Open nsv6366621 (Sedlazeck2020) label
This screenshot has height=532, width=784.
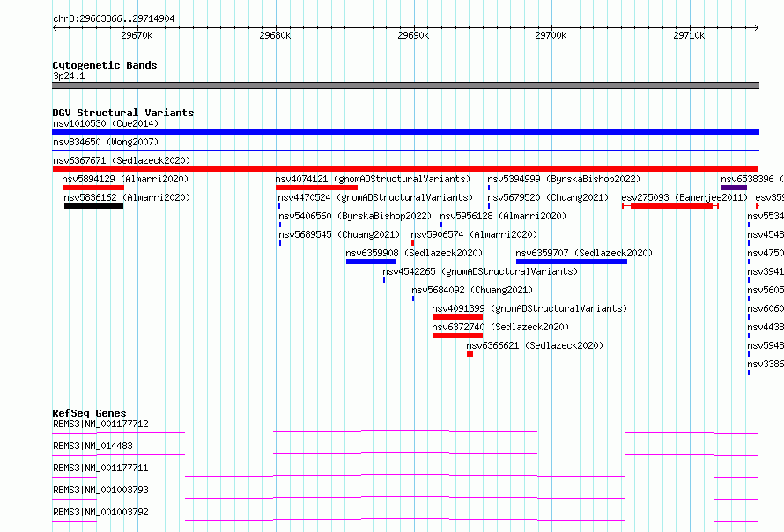pos(535,345)
